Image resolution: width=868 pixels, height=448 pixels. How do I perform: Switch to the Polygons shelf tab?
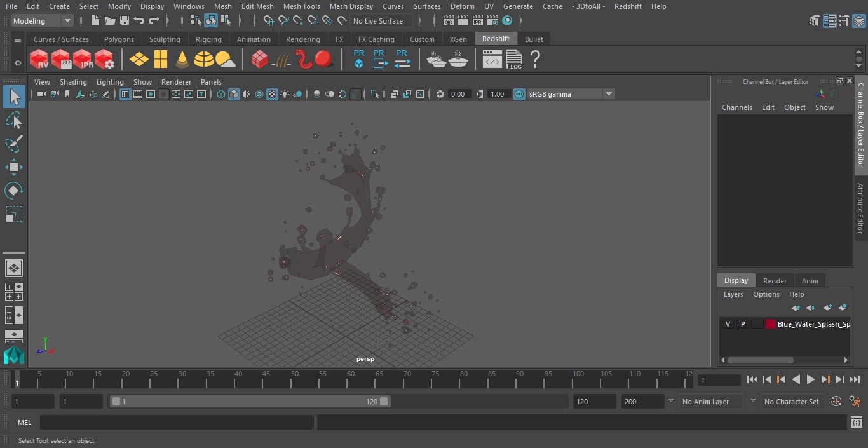point(119,39)
